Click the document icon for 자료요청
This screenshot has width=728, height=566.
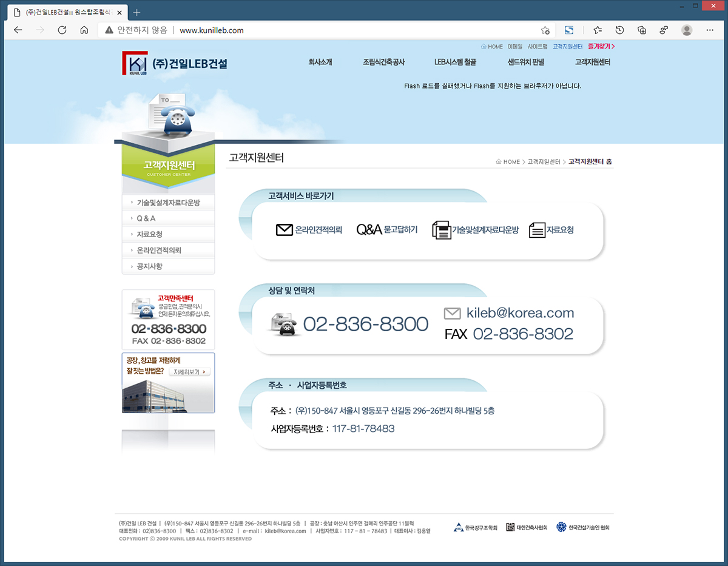pyautogui.click(x=537, y=230)
